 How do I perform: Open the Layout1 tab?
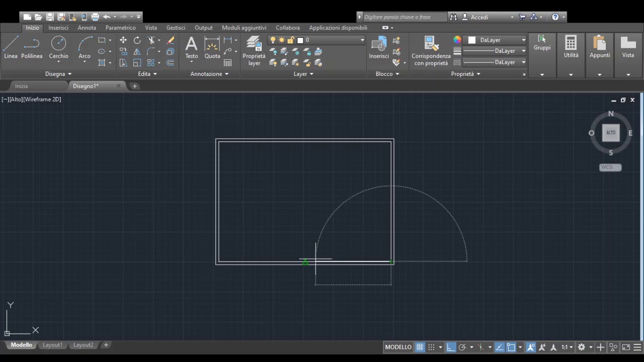point(52,345)
